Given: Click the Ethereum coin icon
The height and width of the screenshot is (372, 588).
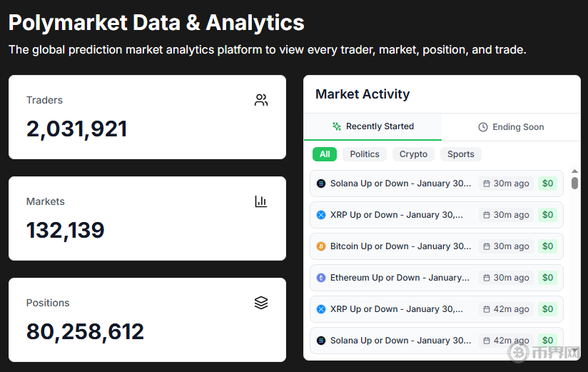Looking at the screenshot, I should (x=321, y=278).
